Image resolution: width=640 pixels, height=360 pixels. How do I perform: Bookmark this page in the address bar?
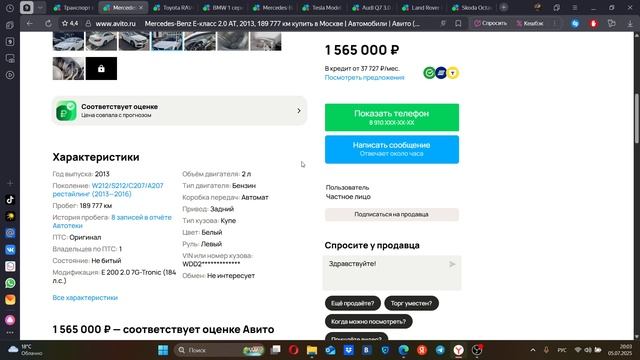click(x=458, y=24)
